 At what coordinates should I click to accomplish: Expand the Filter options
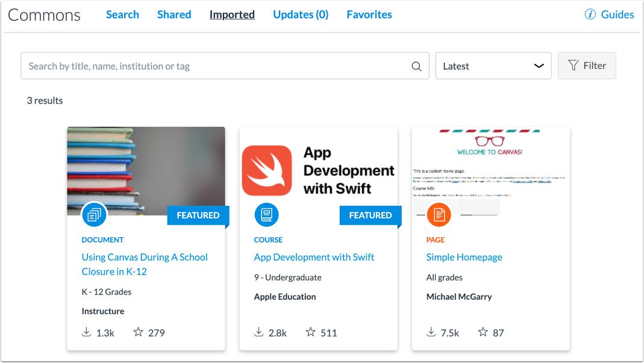[587, 65]
